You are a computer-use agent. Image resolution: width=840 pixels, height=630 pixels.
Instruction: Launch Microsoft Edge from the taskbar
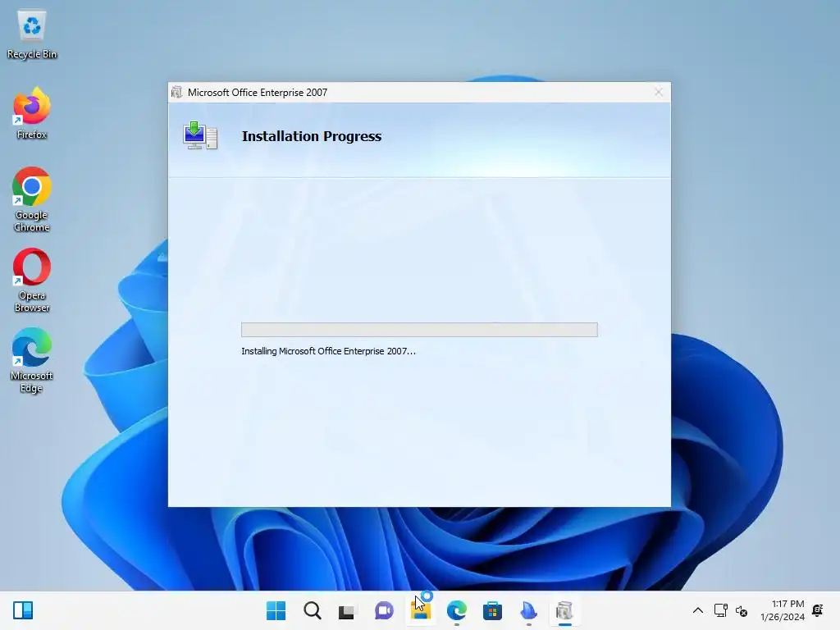[456, 610]
